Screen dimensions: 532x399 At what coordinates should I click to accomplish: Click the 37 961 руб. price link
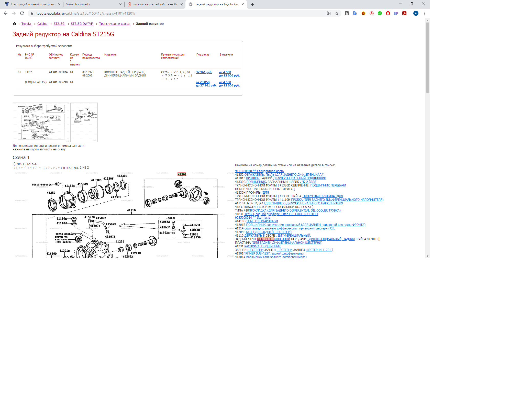204,72
